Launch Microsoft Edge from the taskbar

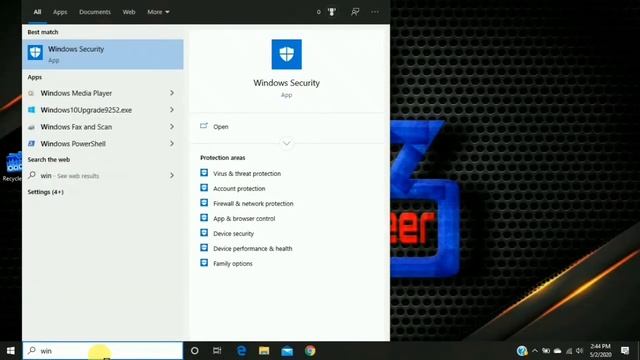click(242, 351)
